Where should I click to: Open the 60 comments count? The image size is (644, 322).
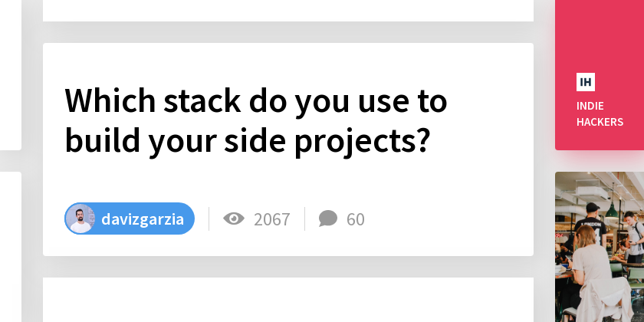355,219
